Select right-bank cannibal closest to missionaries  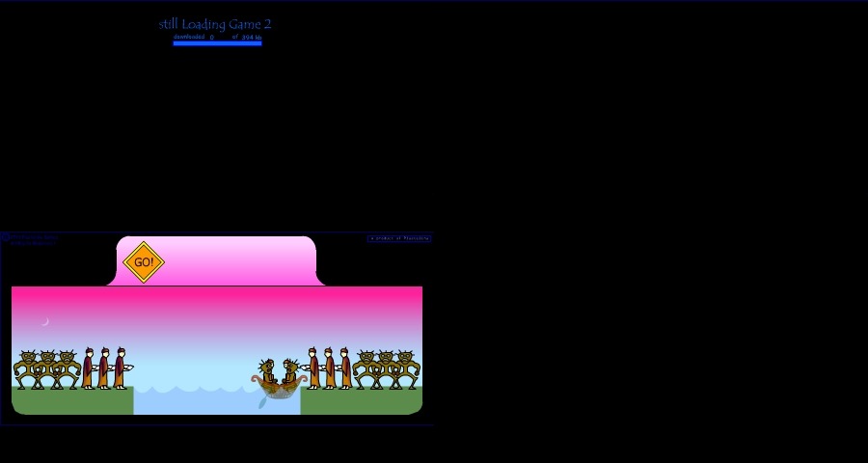[366, 369]
